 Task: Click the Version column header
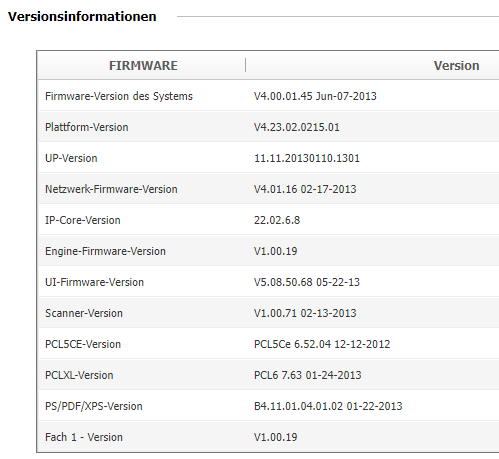pos(456,66)
